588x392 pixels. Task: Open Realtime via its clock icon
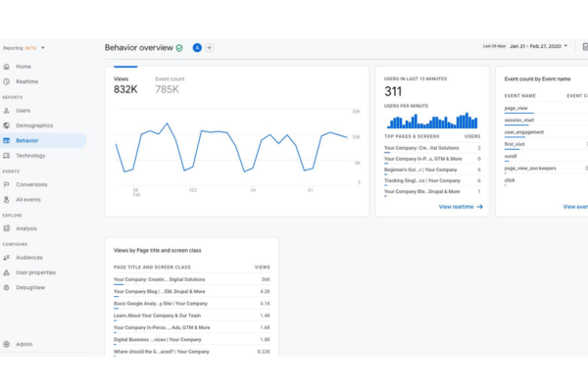7,81
